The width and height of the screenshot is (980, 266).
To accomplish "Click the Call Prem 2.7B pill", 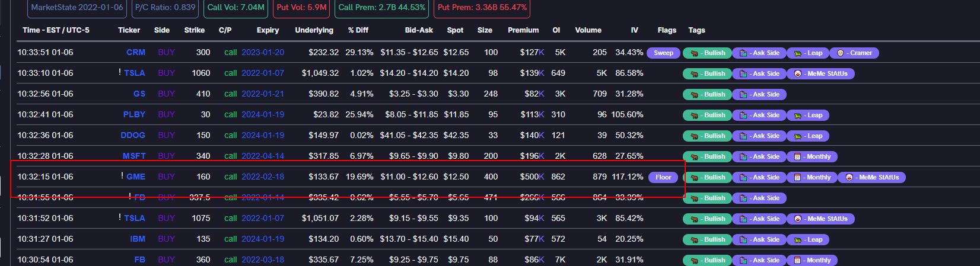I will pos(381,8).
